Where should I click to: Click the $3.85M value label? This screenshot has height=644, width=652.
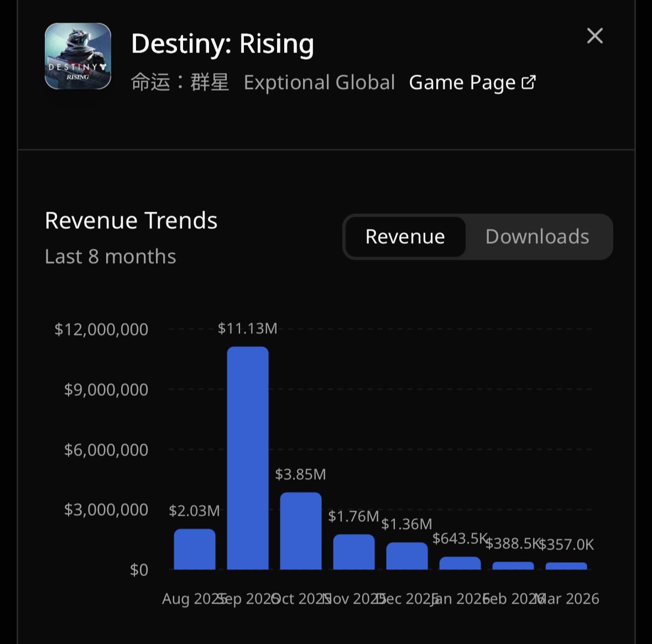301,474
